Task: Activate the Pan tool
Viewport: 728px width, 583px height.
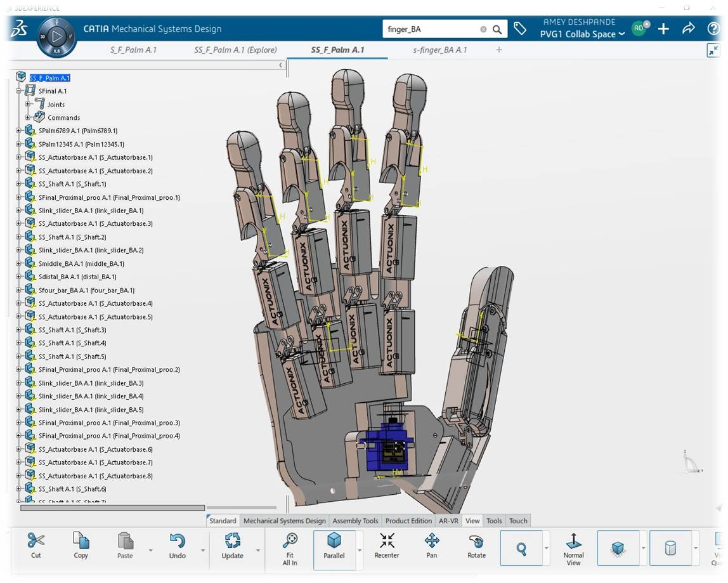Action: [432, 540]
